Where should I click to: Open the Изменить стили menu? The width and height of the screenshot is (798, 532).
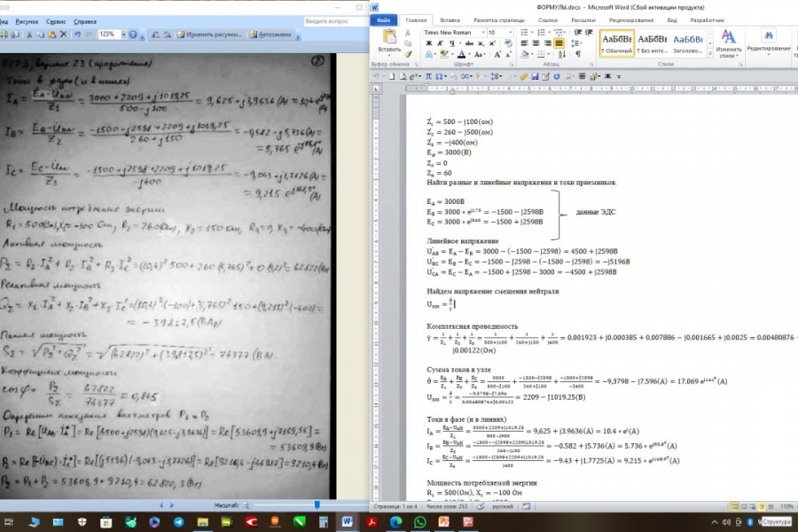[729, 43]
